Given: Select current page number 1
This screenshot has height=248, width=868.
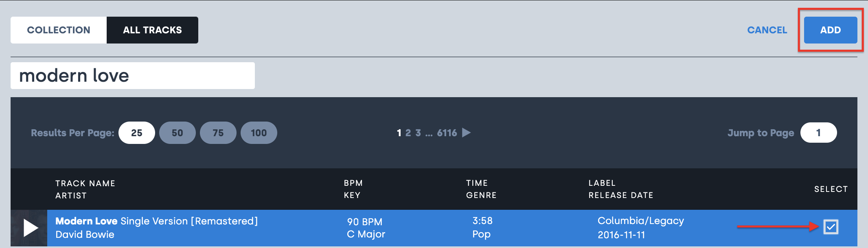Looking at the screenshot, I should click(x=399, y=133).
